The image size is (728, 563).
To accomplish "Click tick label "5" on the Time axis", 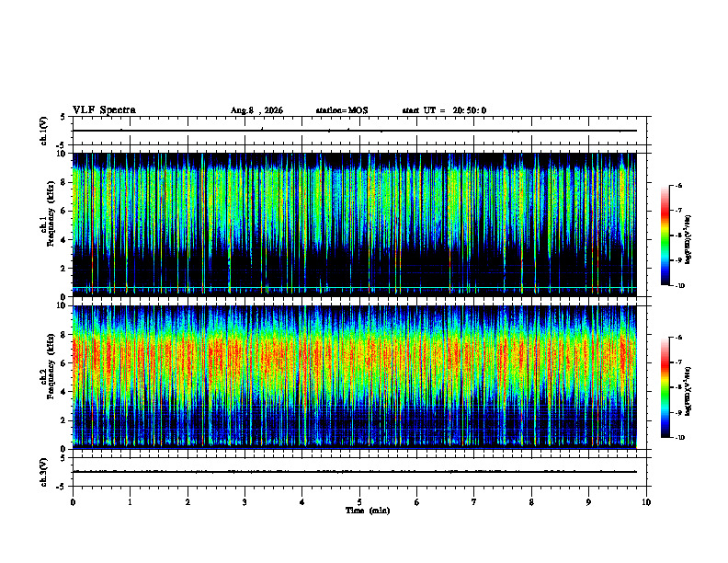I will point(359,502).
